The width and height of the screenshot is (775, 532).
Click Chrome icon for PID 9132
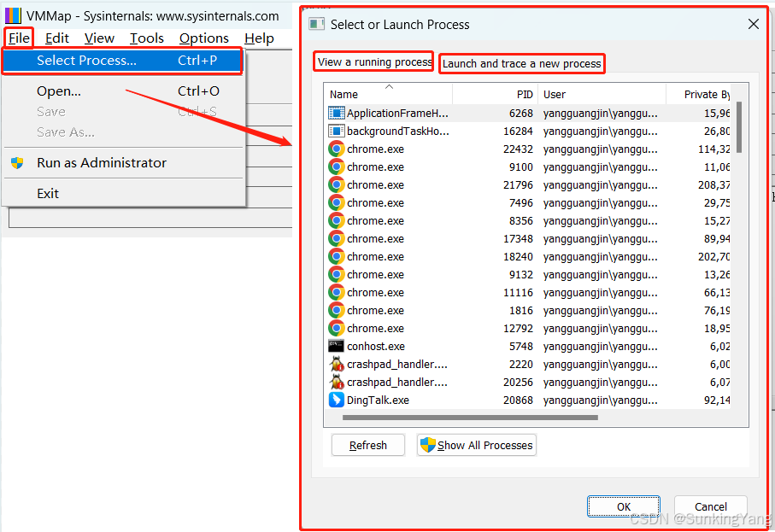[x=336, y=275]
